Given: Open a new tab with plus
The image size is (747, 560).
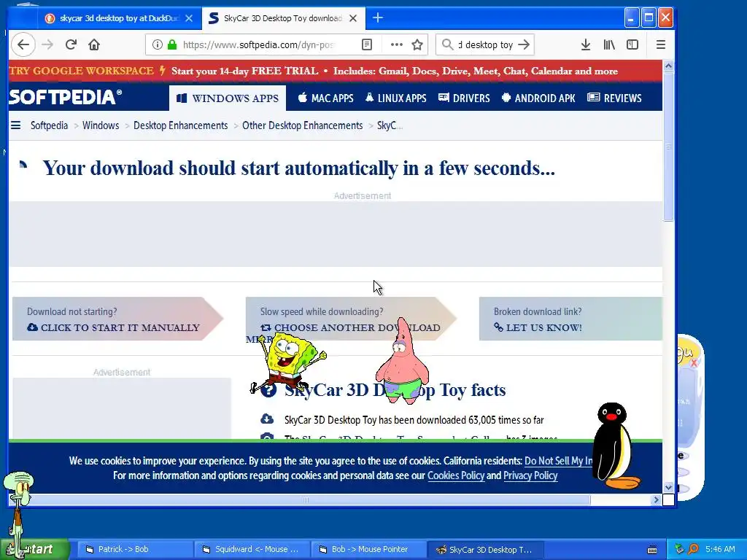Looking at the screenshot, I should pyautogui.click(x=378, y=18).
